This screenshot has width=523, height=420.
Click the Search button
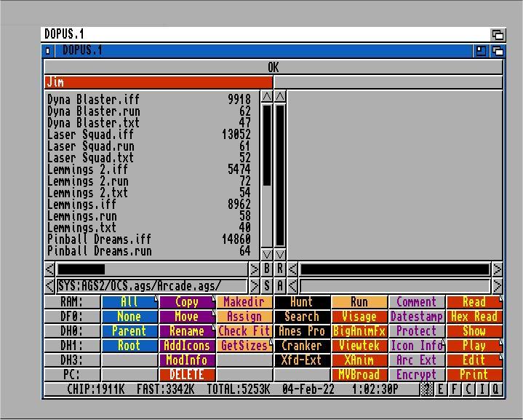302,316
